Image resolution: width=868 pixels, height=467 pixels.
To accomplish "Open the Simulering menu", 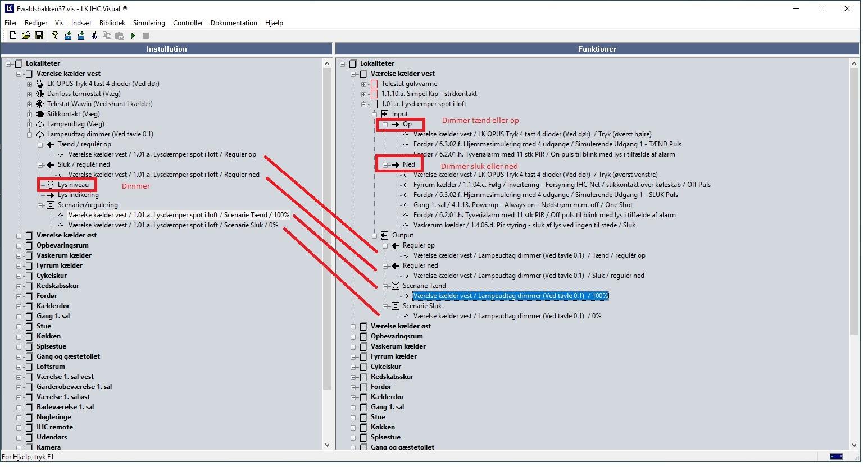I will (x=149, y=23).
